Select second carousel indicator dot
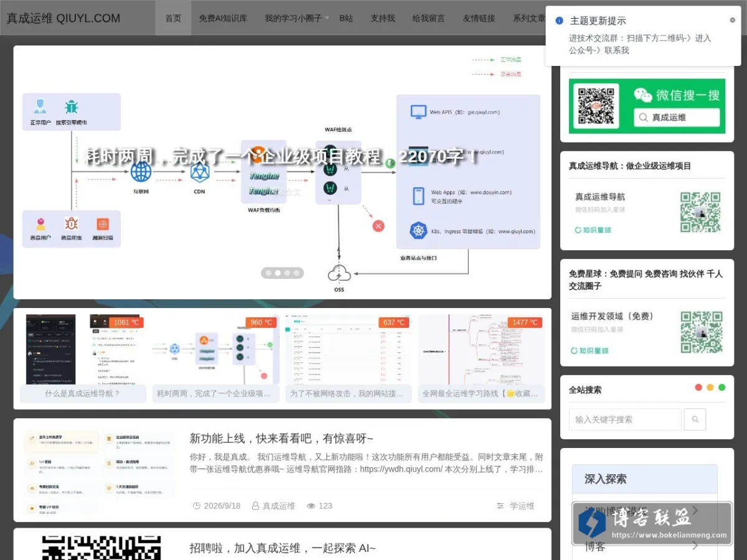The width and height of the screenshot is (747, 560). (x=278, y=273)
